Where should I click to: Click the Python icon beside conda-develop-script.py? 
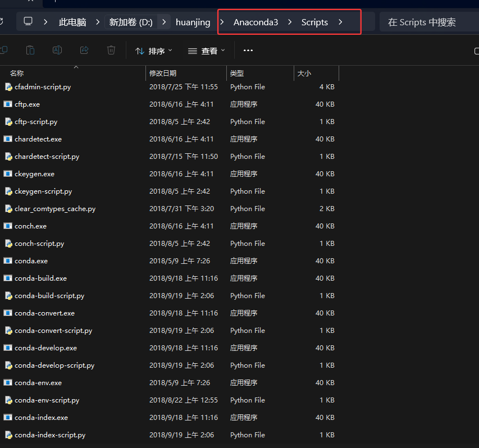point(8,365)
